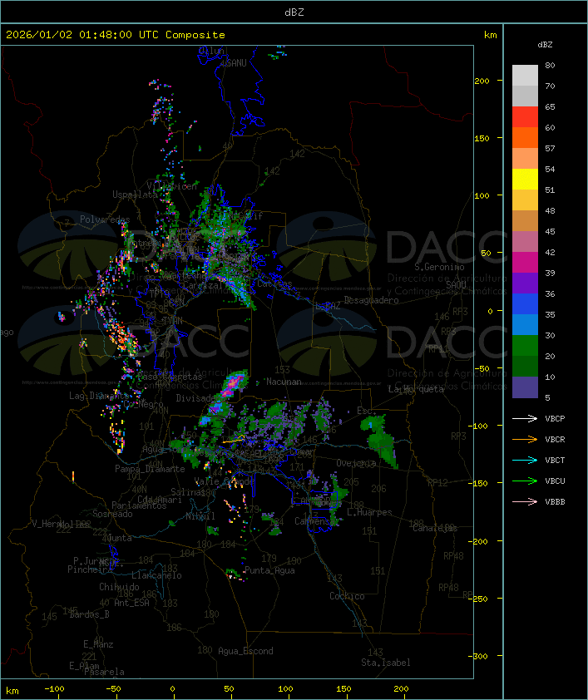The width and height of the screenshot is (588, 700).
Task: Click the Pasarela place label
Action: [x=104, y=672]
